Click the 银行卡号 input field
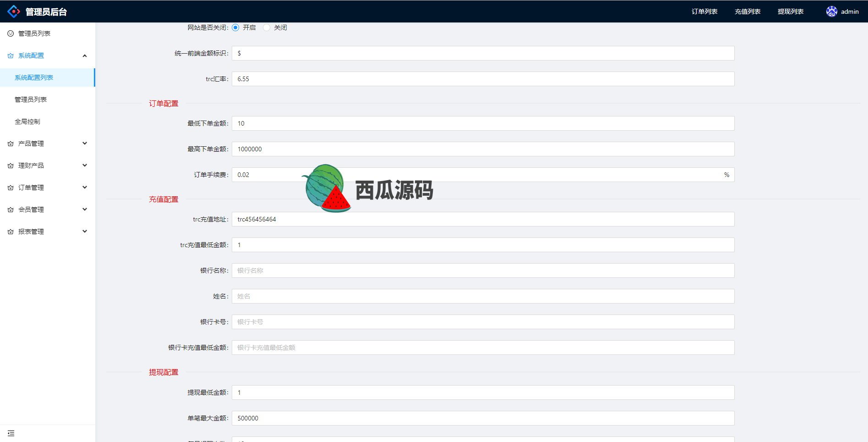868x442 pixels. 483,322
